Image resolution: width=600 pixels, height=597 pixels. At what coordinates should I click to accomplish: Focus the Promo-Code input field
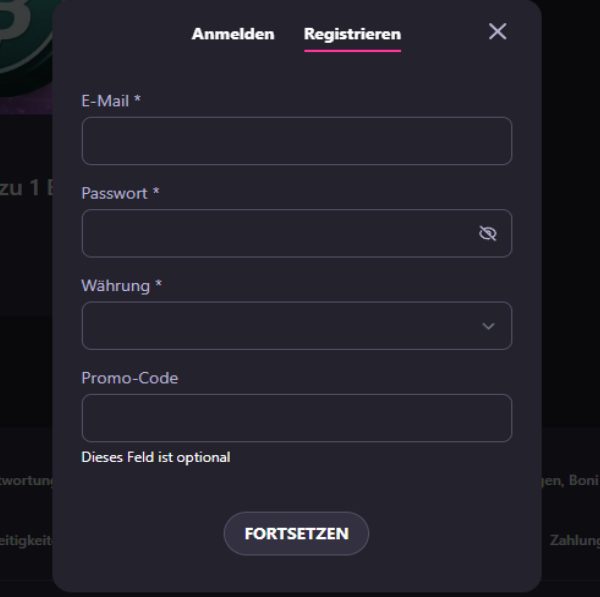pos(296,418)
